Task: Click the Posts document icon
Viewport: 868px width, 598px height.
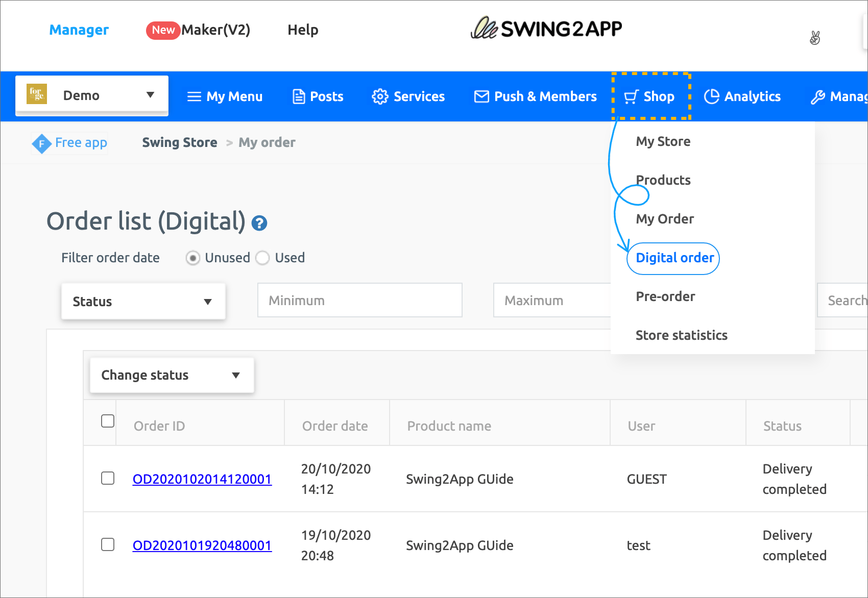Action: pos(299,96)
